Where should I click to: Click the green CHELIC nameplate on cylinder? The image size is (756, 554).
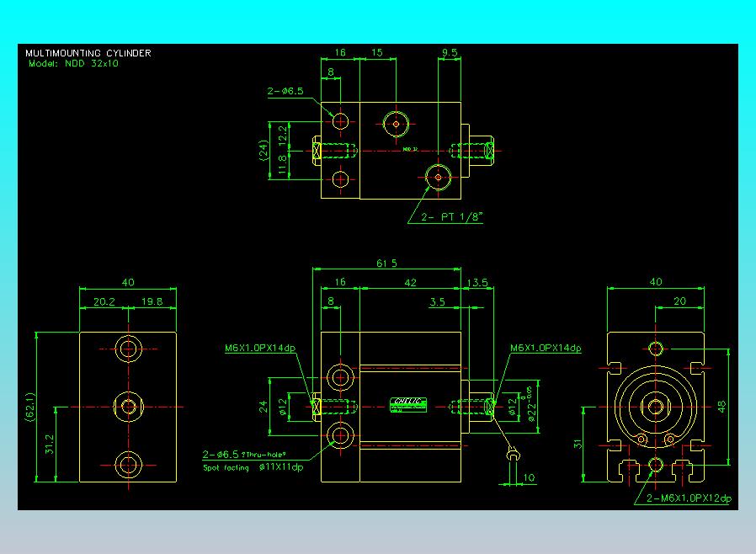[408, 404]
